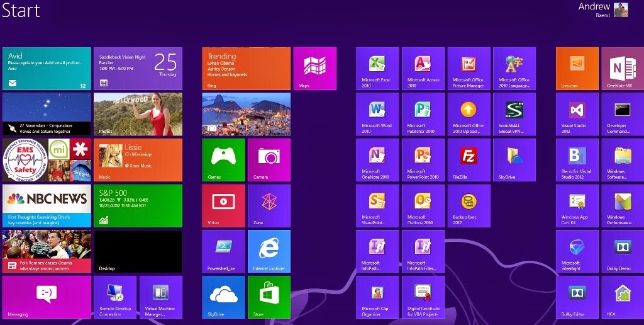This screenshot has height=325, width=644.
Task: Open the S&P 500 finance tile
Action: point(138,206)
